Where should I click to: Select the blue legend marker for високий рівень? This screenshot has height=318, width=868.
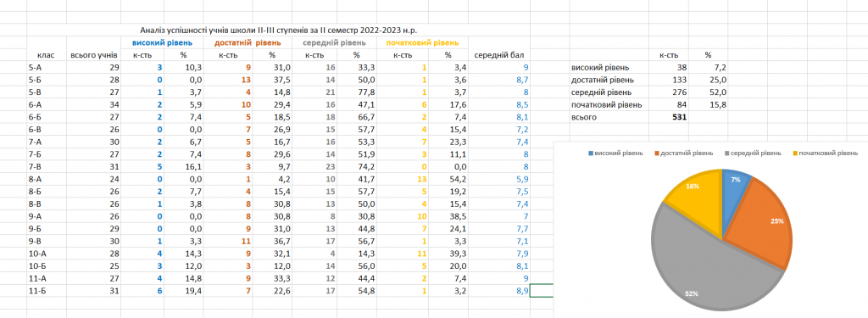click(590, 153)
